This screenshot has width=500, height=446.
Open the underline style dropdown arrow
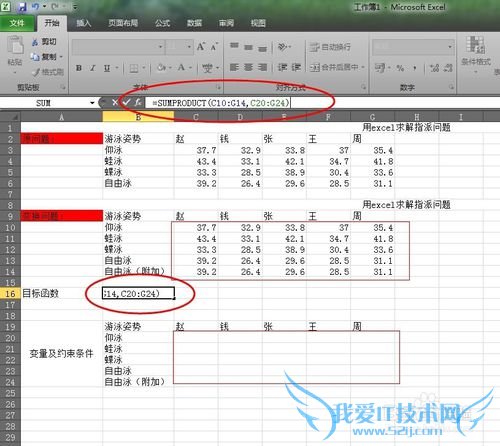(117, 68)
